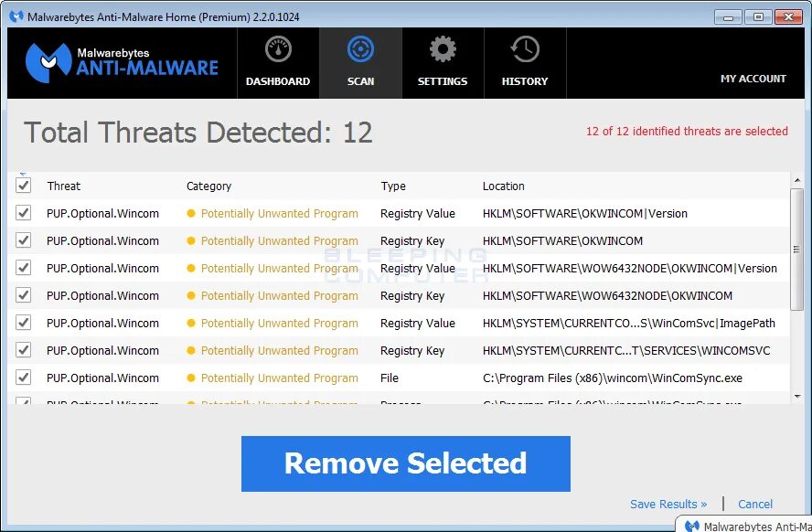812x532 pixels.
Task: Click 'Registry Key' in the SERVICES\WINCOMSVC row
Action: pyautogui.click(x=412, y=351)
